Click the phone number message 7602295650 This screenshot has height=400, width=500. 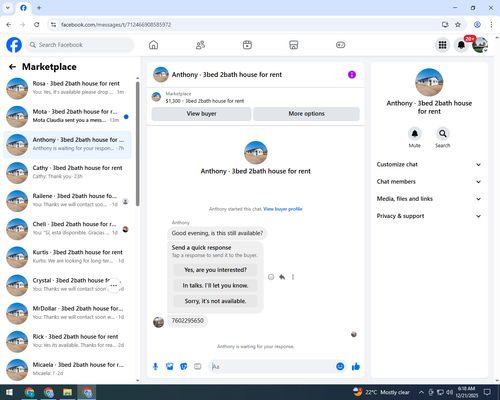[187, 321]
